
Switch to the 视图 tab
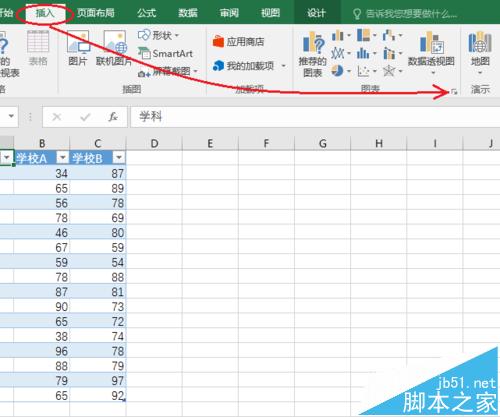[270, 13]
